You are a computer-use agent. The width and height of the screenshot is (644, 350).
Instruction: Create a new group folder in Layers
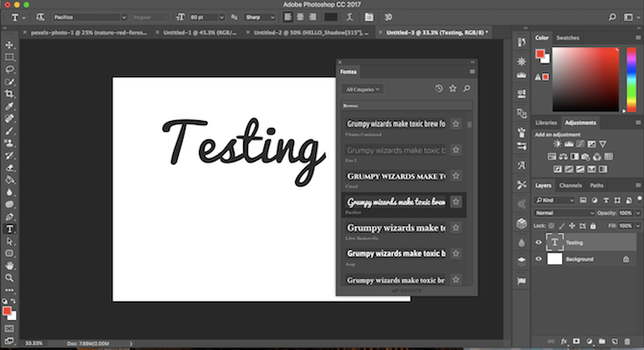click(602, 341)
